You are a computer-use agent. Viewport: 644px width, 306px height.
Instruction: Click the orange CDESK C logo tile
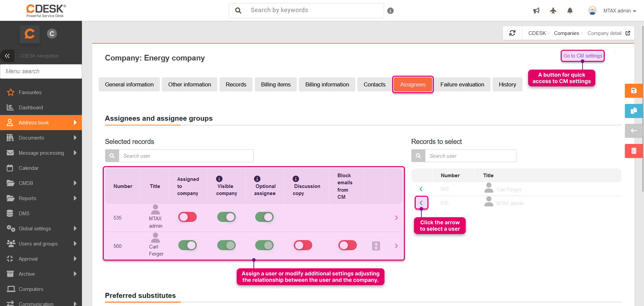(30, 34)
